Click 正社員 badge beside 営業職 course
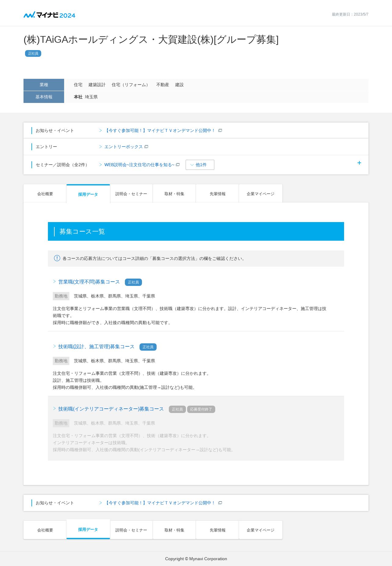Image resolution: width=392 pixels, height=566 pixels. (133, 282)
